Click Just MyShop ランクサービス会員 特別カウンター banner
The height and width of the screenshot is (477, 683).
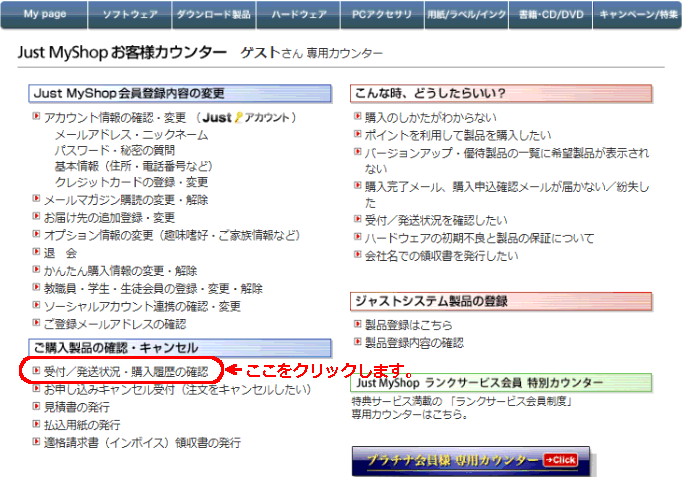[x=501, y=383]
